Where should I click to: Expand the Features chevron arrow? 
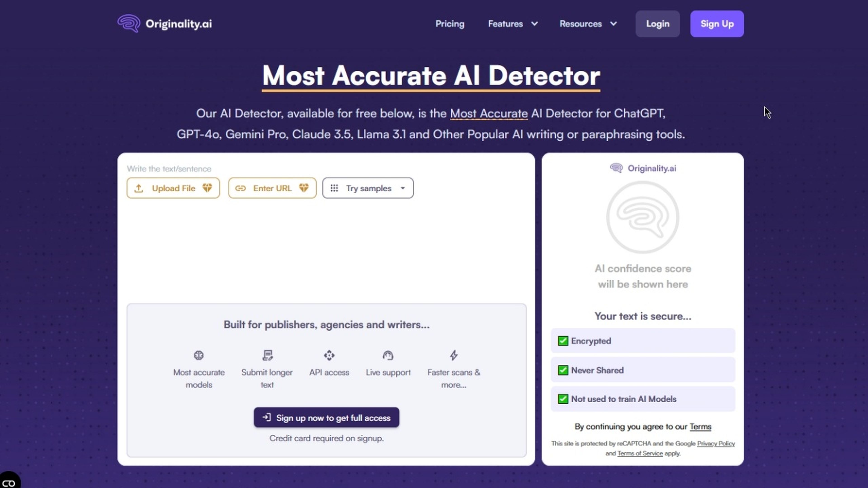[x=534, y=24]
